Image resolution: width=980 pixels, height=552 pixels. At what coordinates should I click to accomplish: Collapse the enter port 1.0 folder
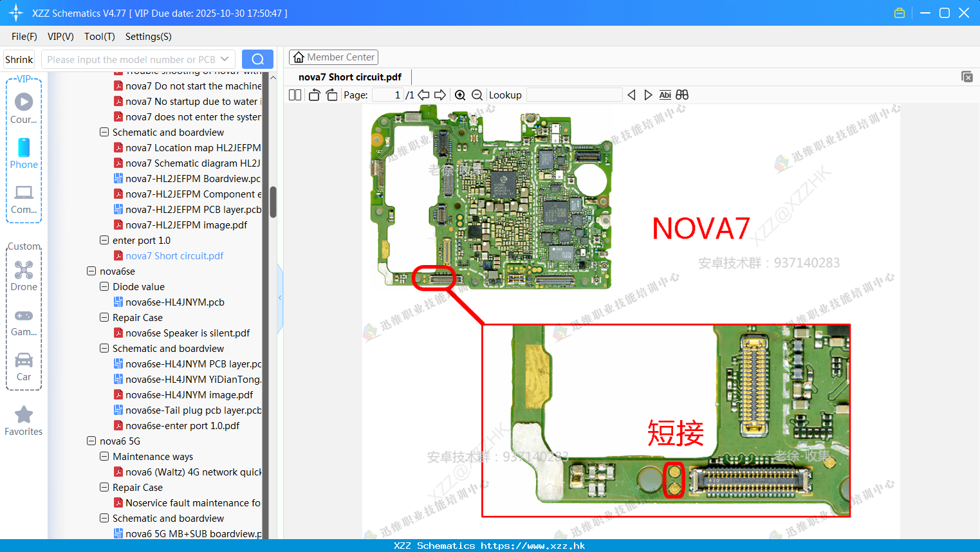pyautogui.click(x=104, y=240)
